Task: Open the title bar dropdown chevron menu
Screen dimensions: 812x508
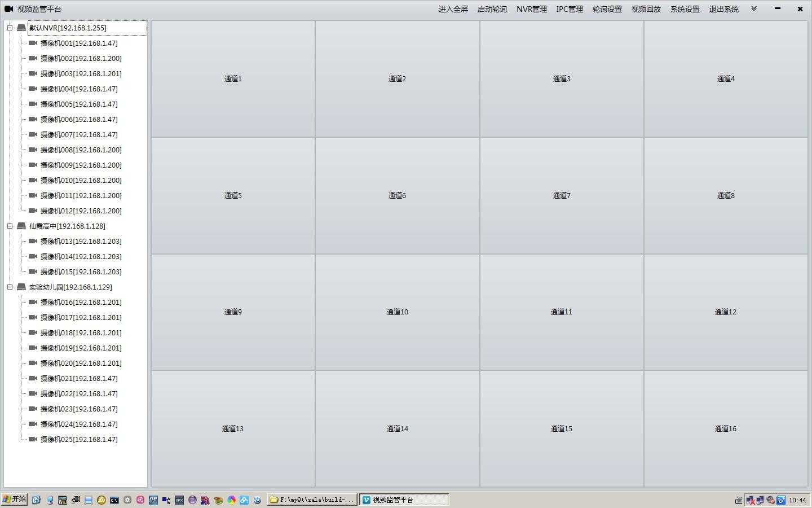Action: pyautogui.click(x=754, y=9)
